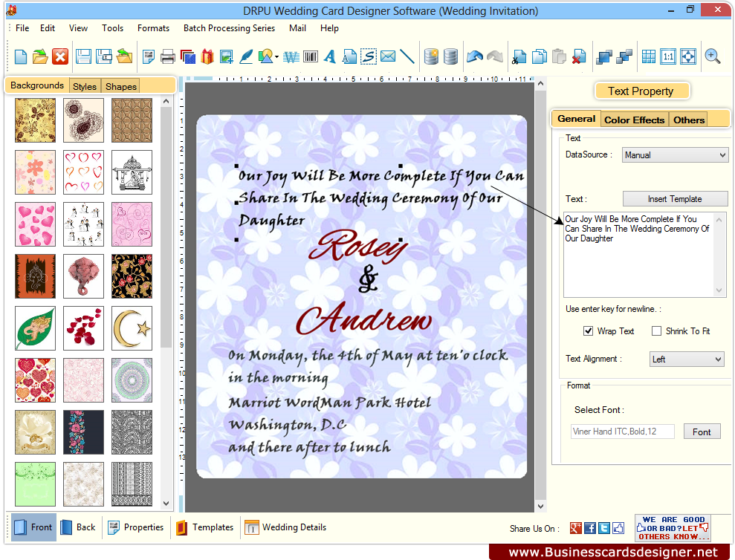Open the Formats menu
The width and height of the screenshot is (735, 560).
153,28
